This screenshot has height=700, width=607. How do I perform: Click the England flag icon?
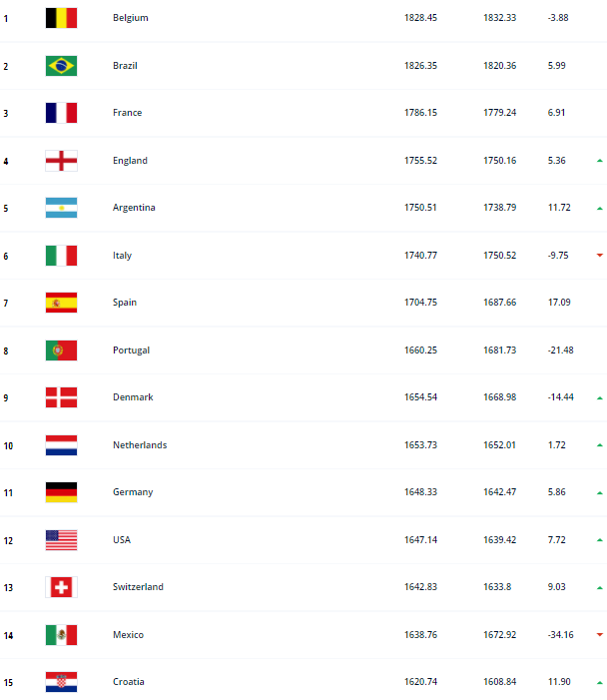[61, 161]
